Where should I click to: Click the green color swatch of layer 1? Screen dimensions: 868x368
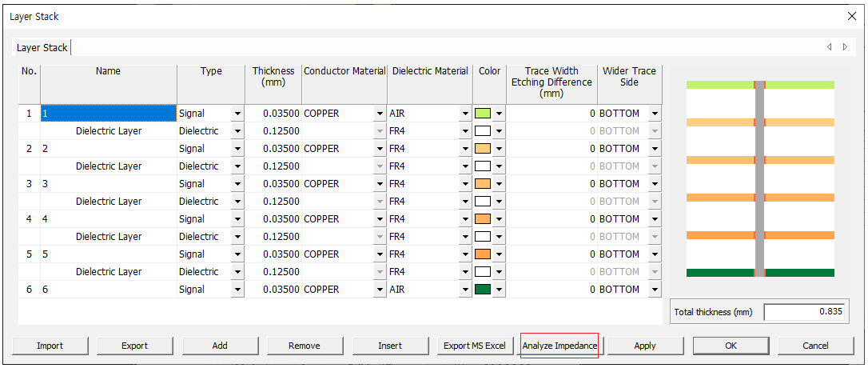coord(483,114)
